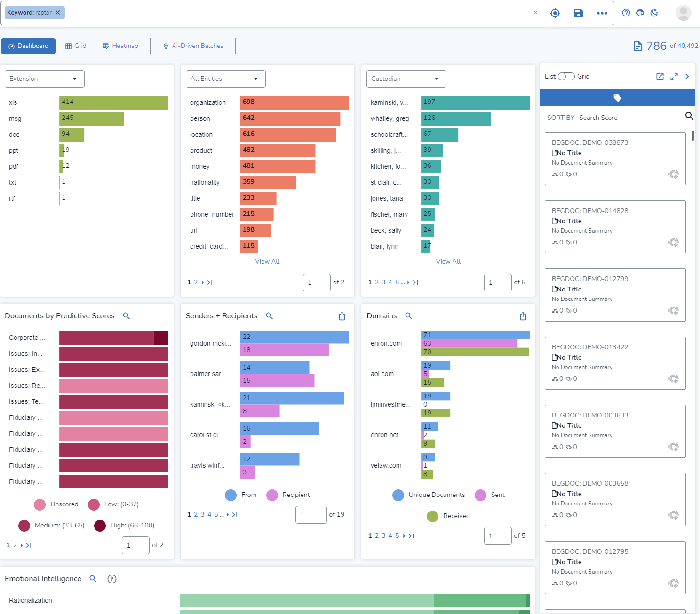Click the target locate icon in search bar

[555, 13]
